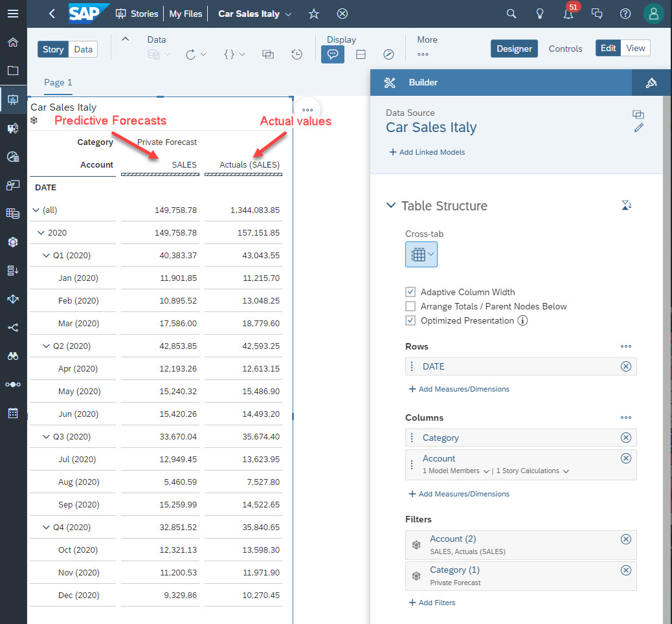This screenshot has height=624, width=672.
Task: Collapse the 2020 row
Action: (x=41, y=233)
